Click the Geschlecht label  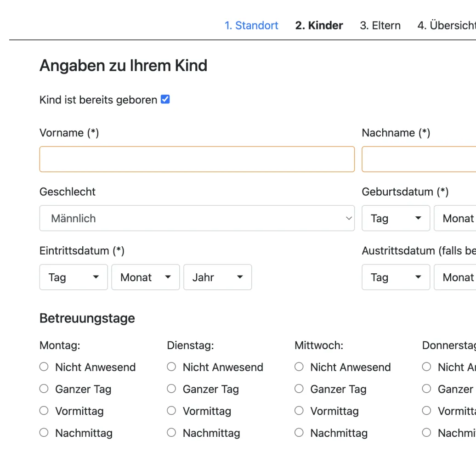click(x=68, y=192)
